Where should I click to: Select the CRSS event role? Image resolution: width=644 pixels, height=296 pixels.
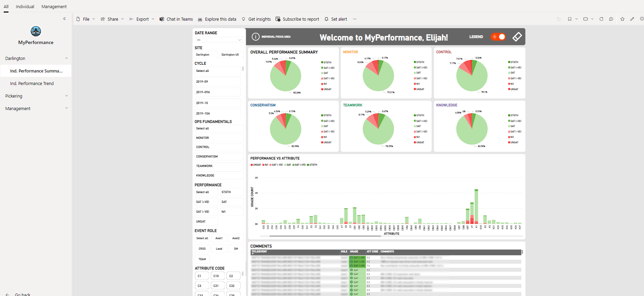point(202,249)
